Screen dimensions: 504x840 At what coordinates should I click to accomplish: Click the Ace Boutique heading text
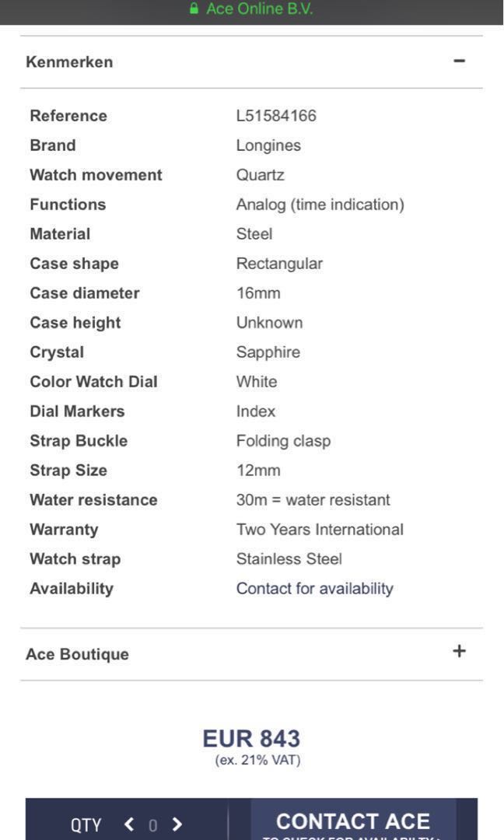click(77, 654)
